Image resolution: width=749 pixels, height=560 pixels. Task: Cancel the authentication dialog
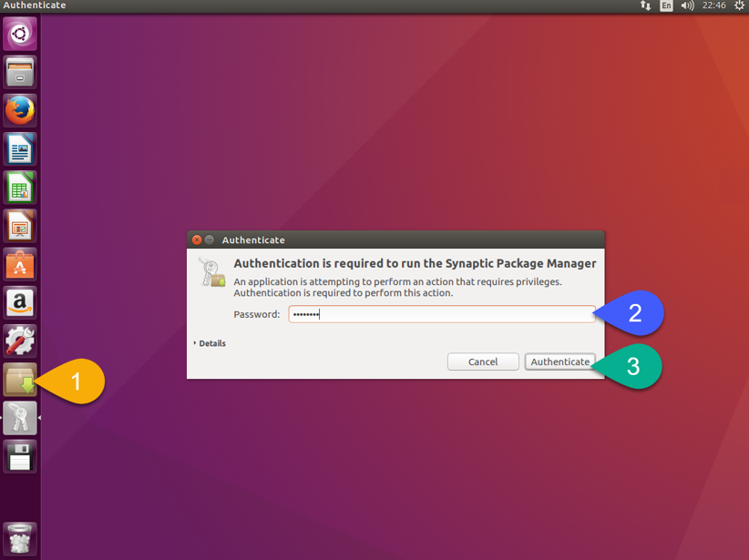[x=483, y=361]
